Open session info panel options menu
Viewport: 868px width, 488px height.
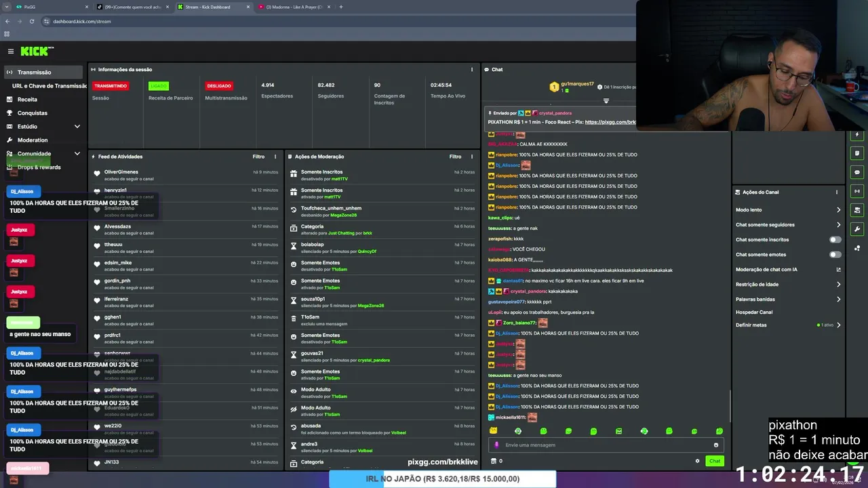click(472, 69)
